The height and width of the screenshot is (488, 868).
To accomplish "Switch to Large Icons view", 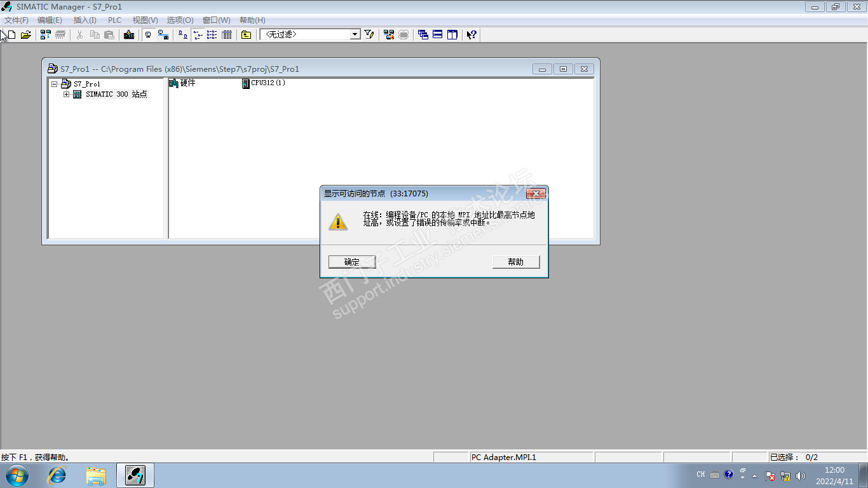I will click(182, 34).
